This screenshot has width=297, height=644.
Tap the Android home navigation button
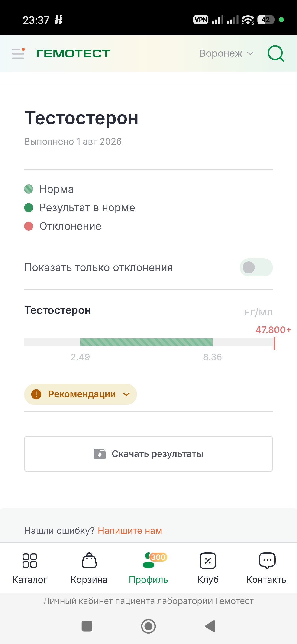[148, 626]
